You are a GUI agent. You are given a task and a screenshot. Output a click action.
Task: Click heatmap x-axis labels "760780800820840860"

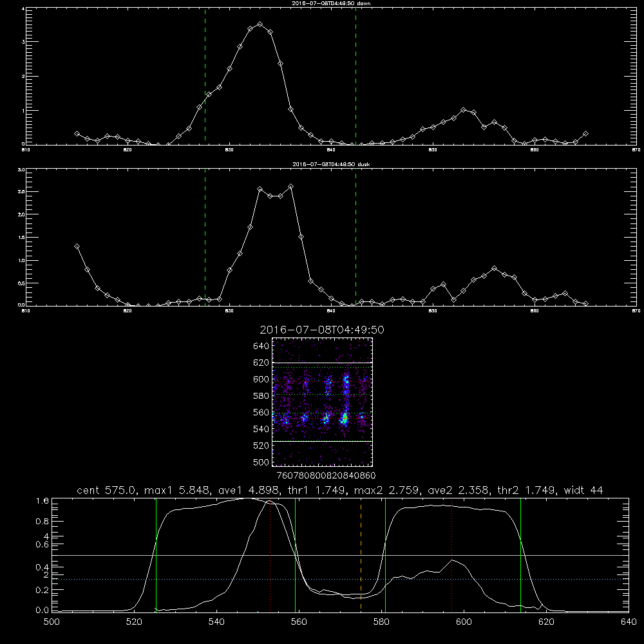pyautogui.click(x=327, y=476)
